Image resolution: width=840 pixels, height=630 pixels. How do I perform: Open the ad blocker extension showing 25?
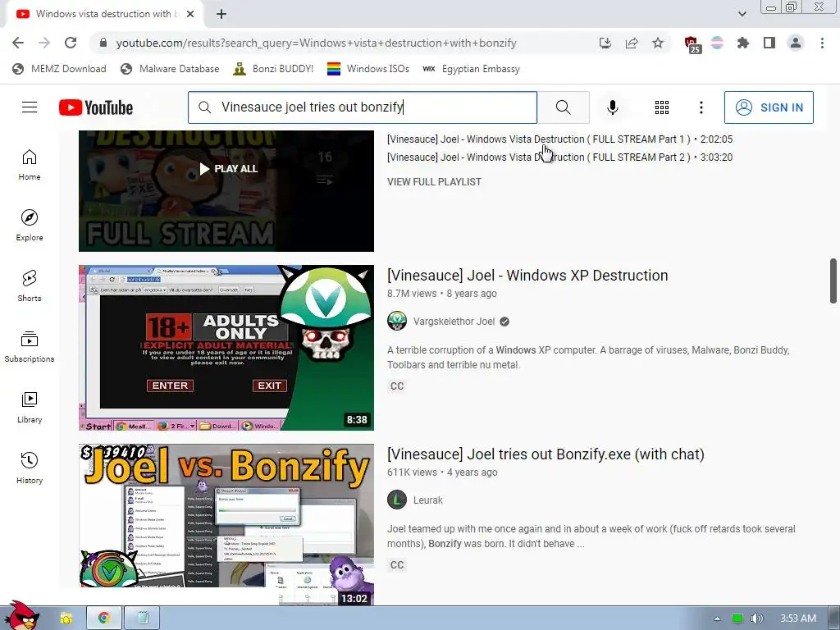[x=692, y=44]
